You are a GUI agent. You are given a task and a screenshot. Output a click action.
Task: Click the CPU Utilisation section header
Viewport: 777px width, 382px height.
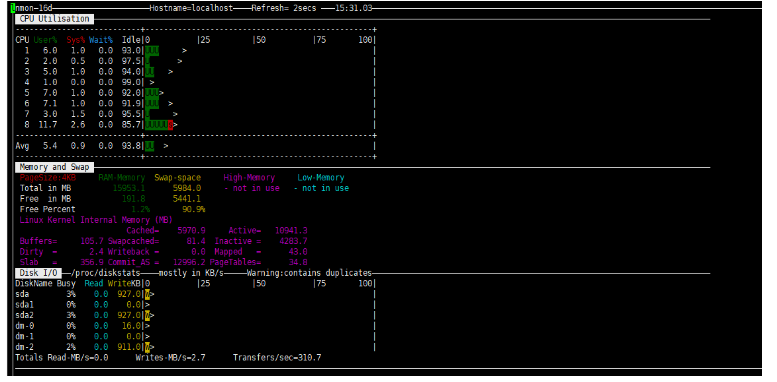click(54, 19)
